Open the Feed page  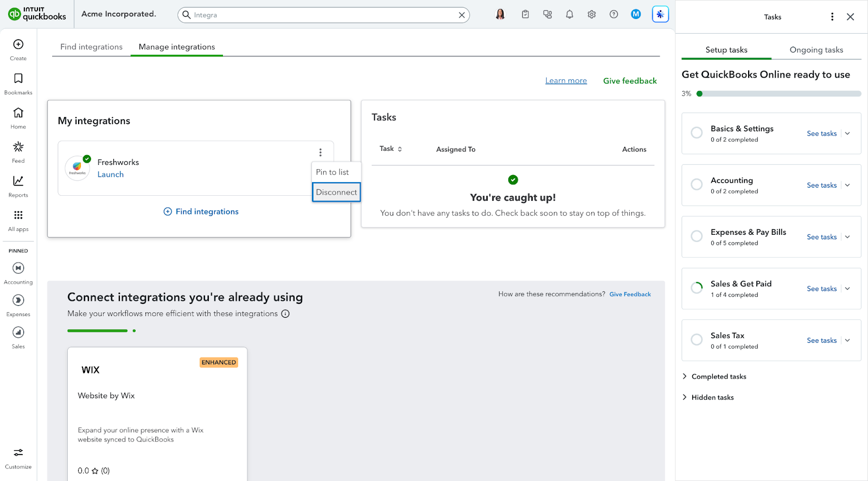pyautogui.click(x=18, y=152)
